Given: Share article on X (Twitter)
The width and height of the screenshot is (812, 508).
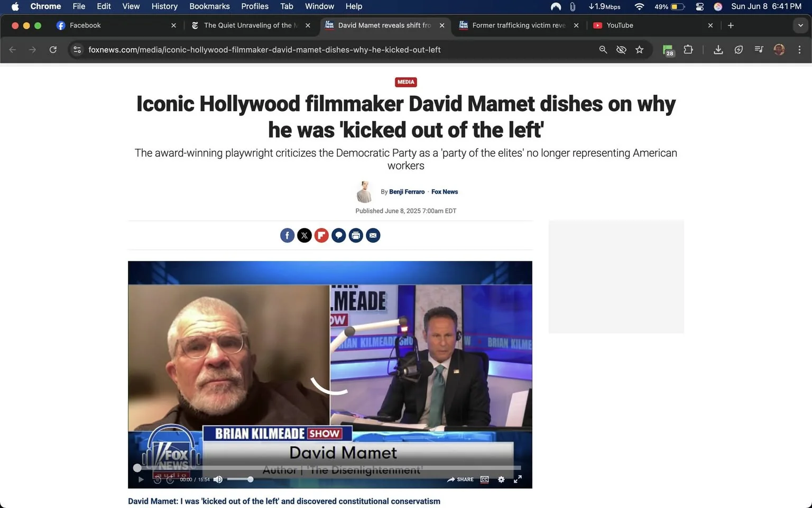Looking at the screenshot, I should point(304,235).
